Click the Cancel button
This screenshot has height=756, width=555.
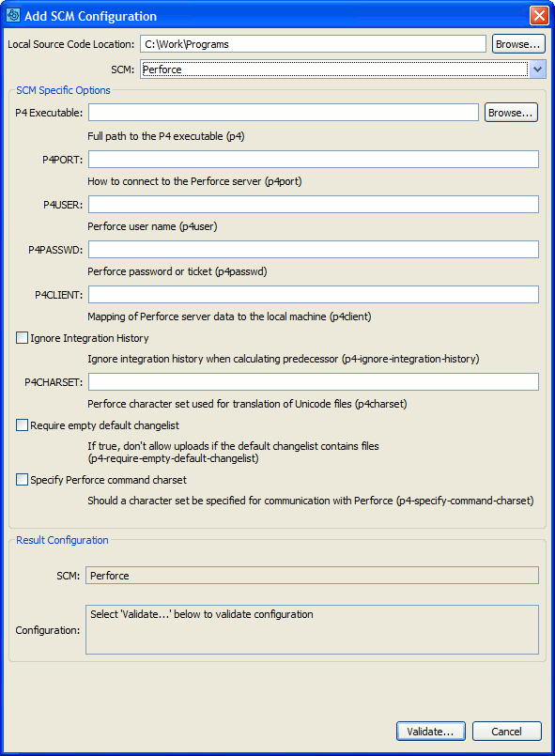pos(506,731)
